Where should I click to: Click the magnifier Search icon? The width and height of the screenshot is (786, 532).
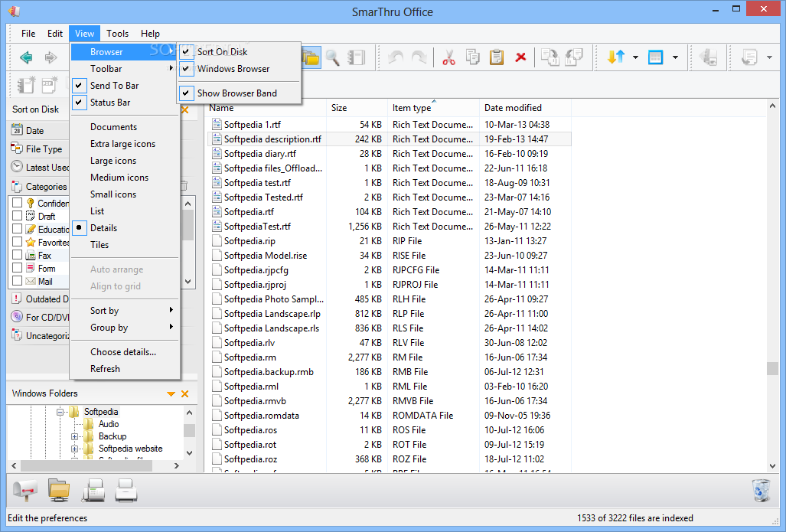click(x=333, y=57)
